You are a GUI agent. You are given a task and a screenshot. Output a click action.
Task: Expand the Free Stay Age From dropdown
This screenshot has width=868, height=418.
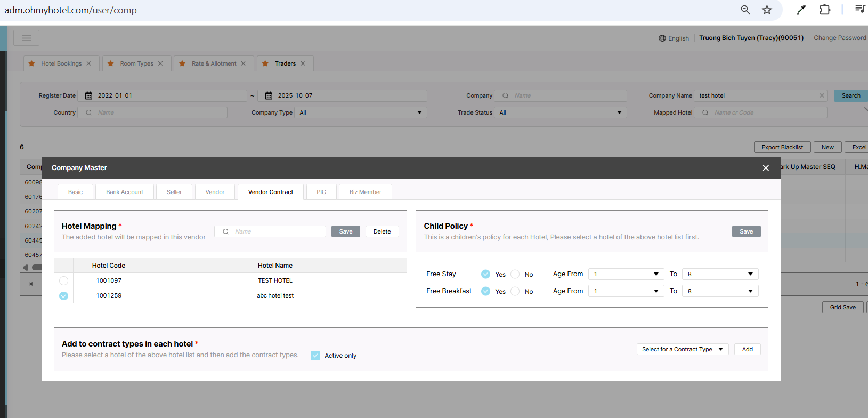[626, 274]
